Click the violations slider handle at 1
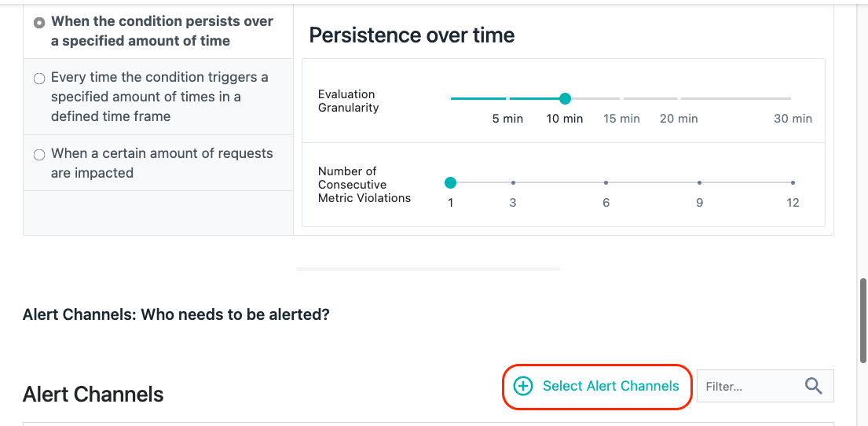 [x=451, y=183]
